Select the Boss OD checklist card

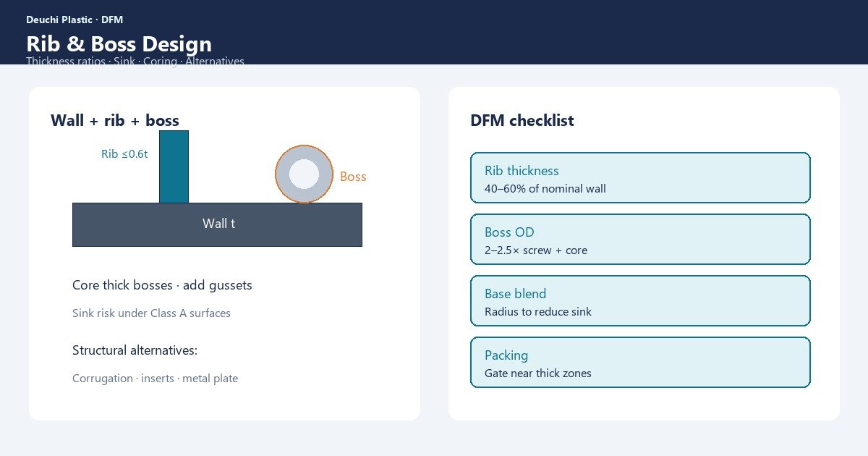[640, 239]
